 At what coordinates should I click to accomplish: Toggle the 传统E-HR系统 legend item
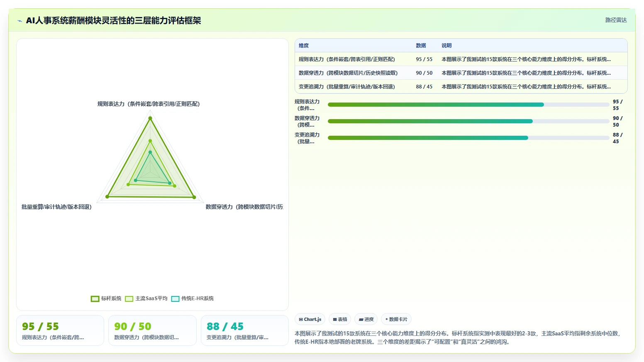[x=193, y=298]
